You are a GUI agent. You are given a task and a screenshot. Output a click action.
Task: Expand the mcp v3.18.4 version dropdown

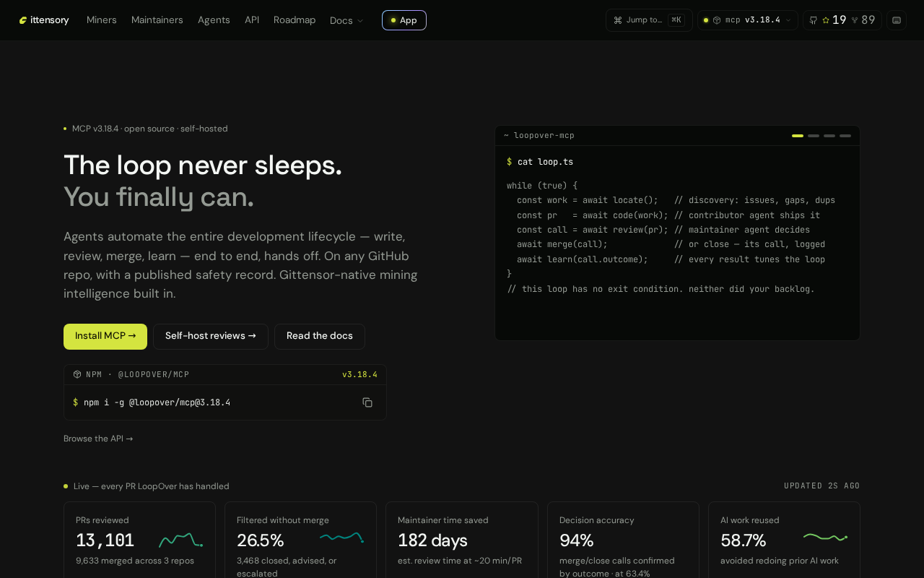coord(747,20)
